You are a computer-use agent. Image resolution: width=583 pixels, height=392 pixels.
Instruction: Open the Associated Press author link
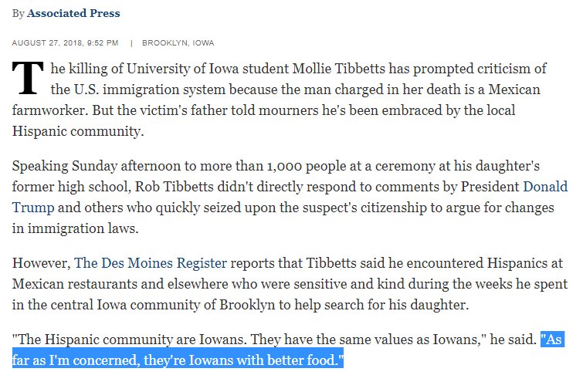73,13
